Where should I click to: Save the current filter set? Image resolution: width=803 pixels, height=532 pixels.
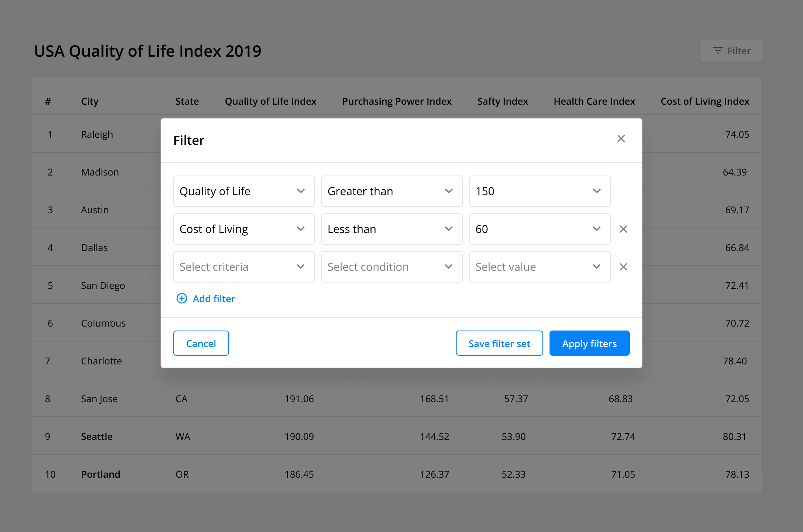tap(499, 343)
